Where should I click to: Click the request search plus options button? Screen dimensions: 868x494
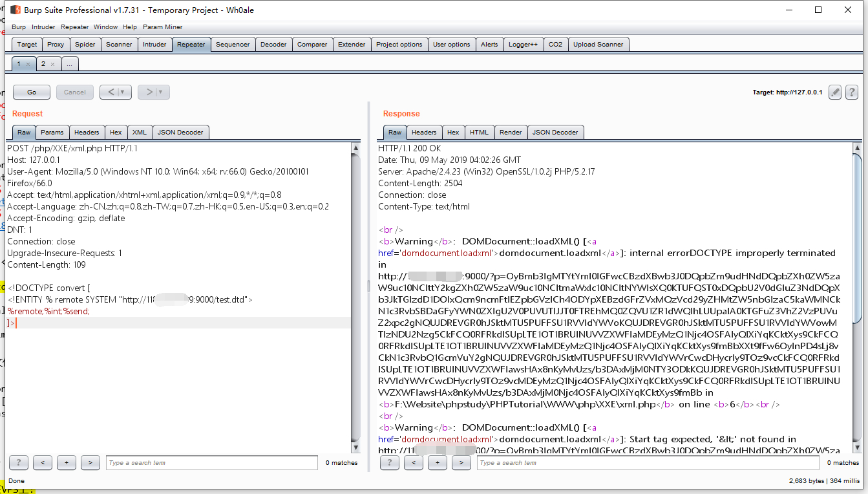[x=67, y=462]
